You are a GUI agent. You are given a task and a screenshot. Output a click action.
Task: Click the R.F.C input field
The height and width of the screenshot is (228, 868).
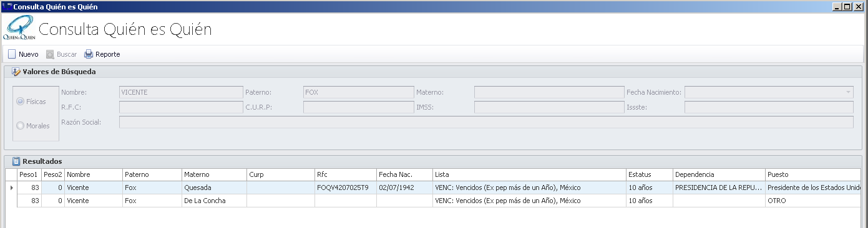[x=181, y=107]
